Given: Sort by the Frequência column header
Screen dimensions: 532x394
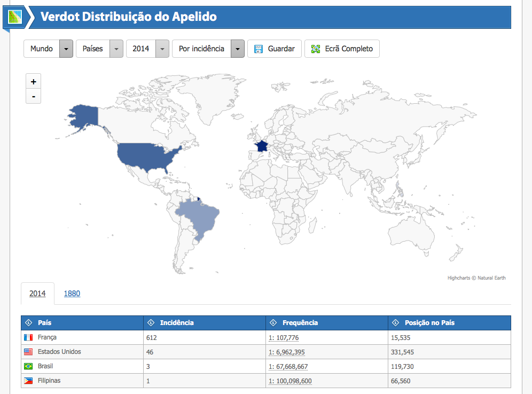Looking at the screenshot, I should (327, 323).
